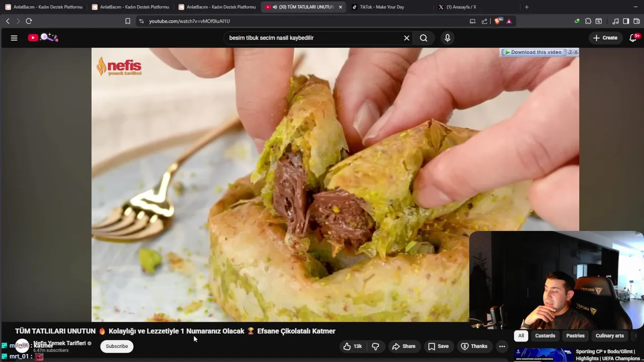Go to YouTube home via logo

point(43,38)
